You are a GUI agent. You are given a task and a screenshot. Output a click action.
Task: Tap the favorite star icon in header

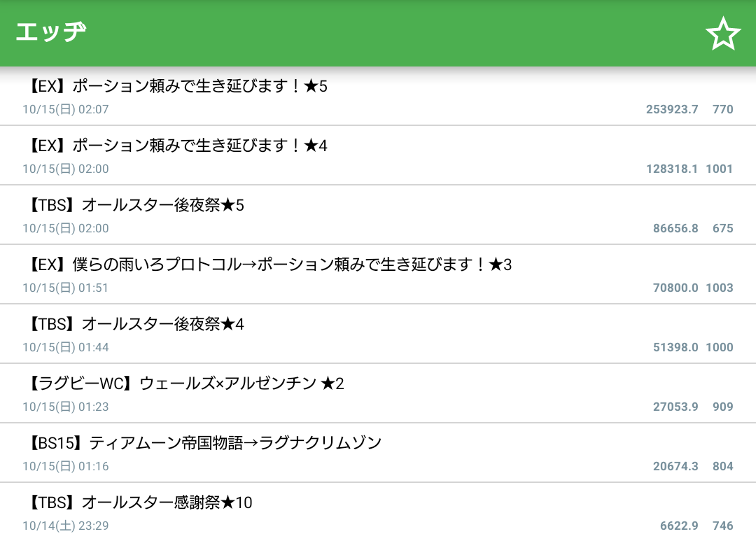(x=722, y=34)
